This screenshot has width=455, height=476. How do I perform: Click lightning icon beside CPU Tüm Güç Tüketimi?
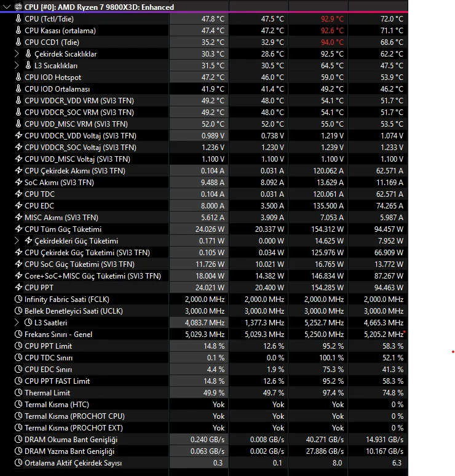(18, 229)
